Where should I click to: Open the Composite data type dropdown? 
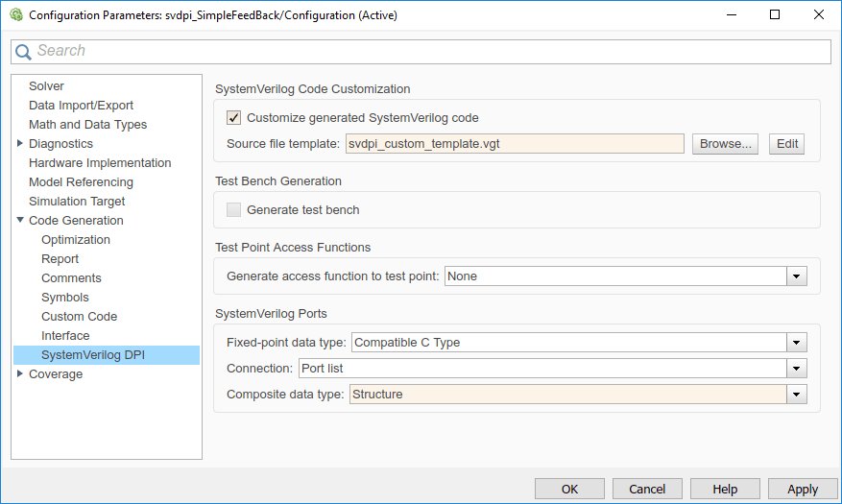coord(796,395)
